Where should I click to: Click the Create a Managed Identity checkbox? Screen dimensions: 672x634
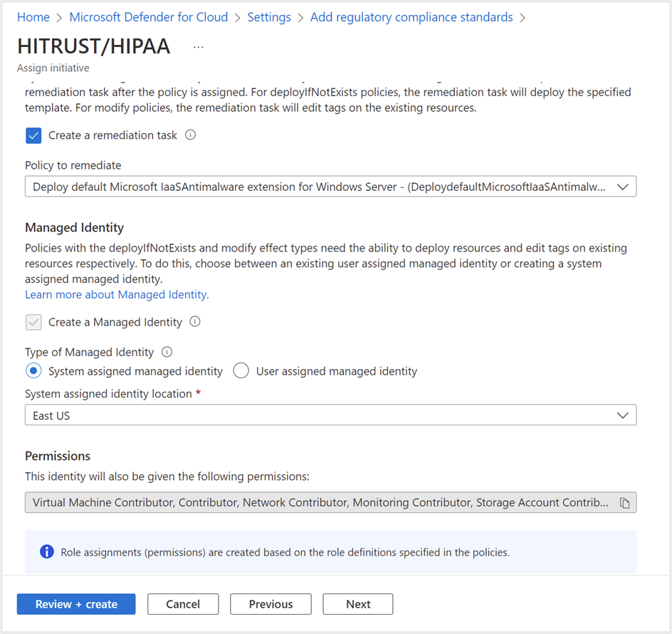pyautogui.click(x=33, y=322)
